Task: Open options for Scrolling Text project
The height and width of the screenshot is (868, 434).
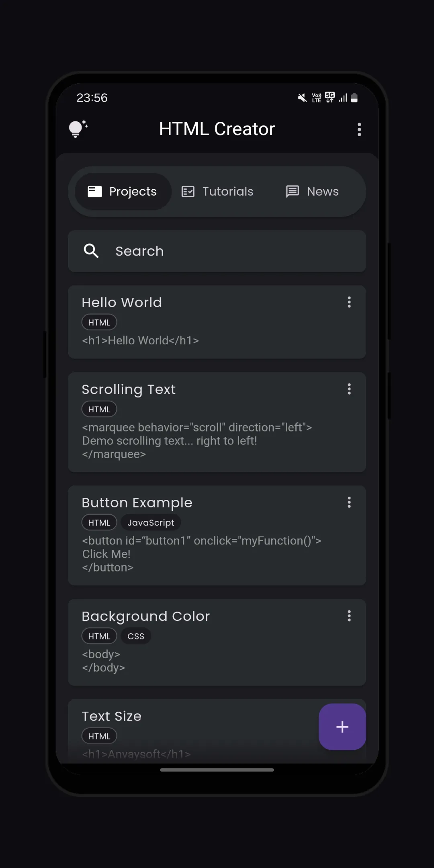Action: [349, 389]
